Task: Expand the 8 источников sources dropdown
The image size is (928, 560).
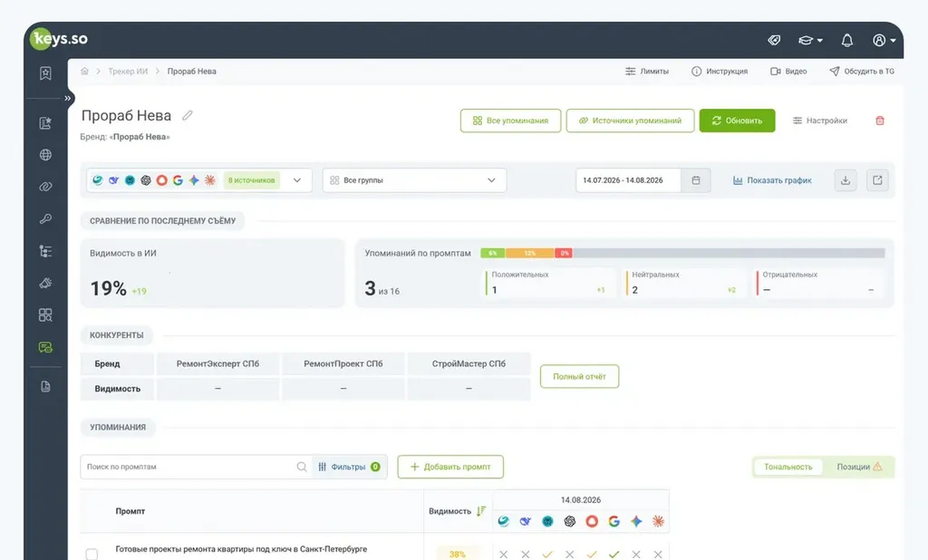Action: [x=199, y=180]
